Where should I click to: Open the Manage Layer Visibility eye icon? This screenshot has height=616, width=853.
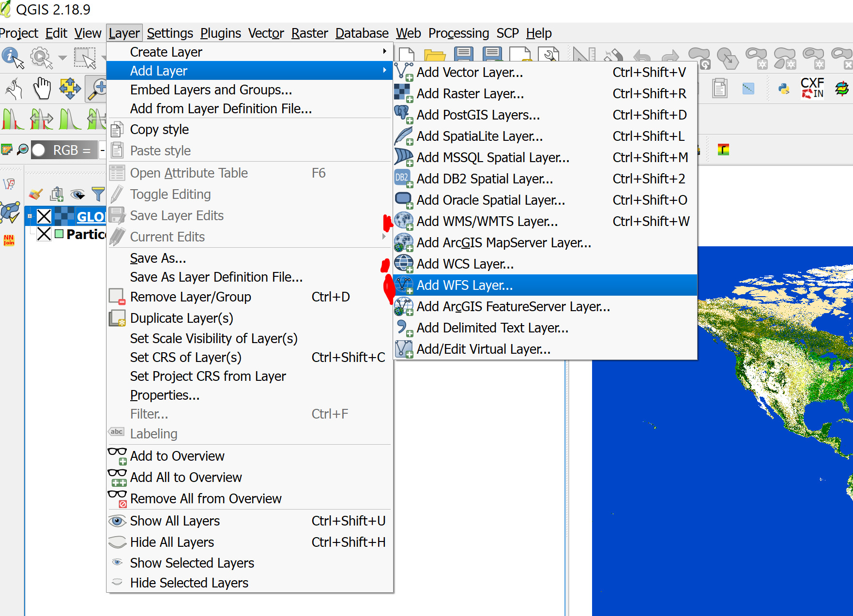[77, 195]
